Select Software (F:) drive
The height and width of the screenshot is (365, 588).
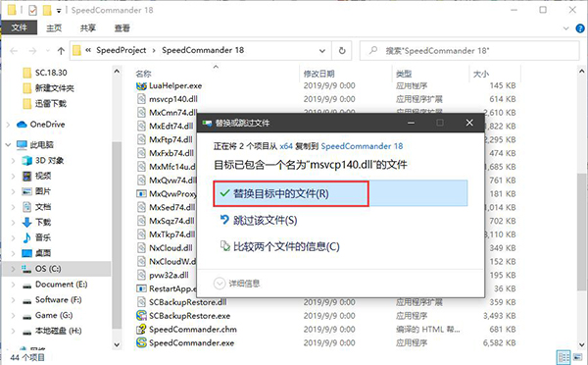coord(58,299)
